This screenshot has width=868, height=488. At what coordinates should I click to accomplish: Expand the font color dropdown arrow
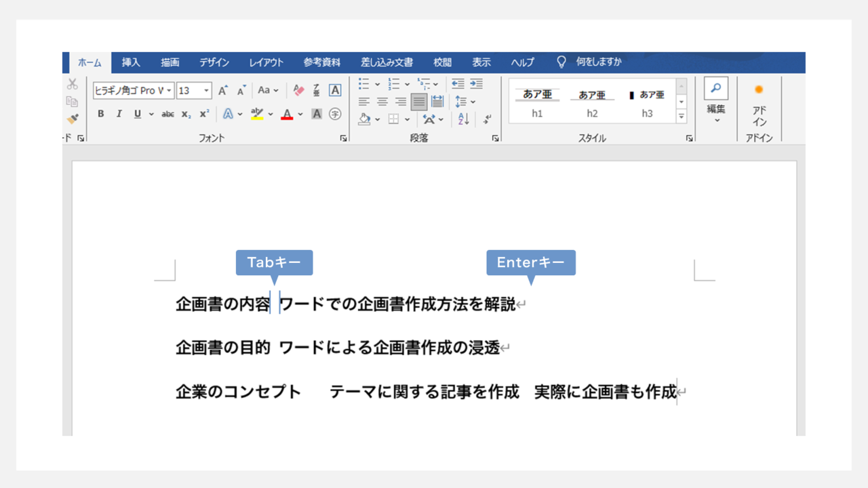[300, 114]
